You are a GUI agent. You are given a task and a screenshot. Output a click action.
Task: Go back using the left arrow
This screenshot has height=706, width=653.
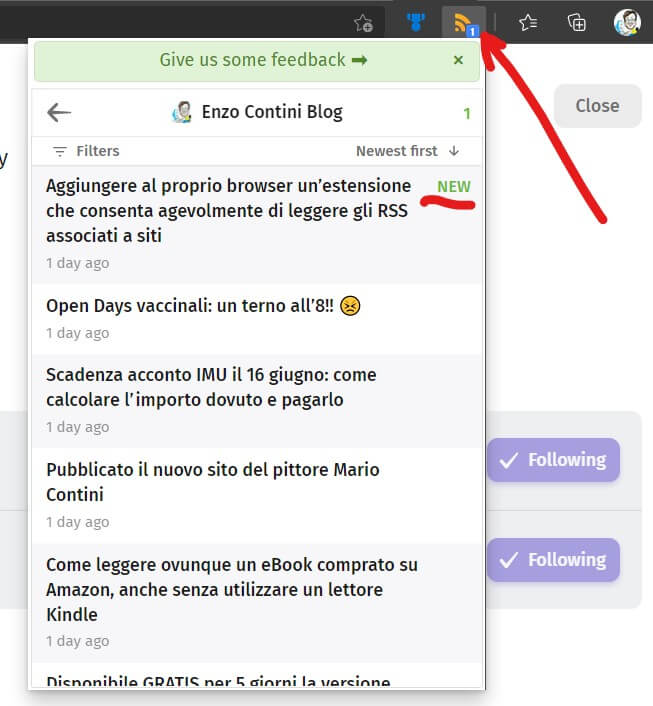59,112
